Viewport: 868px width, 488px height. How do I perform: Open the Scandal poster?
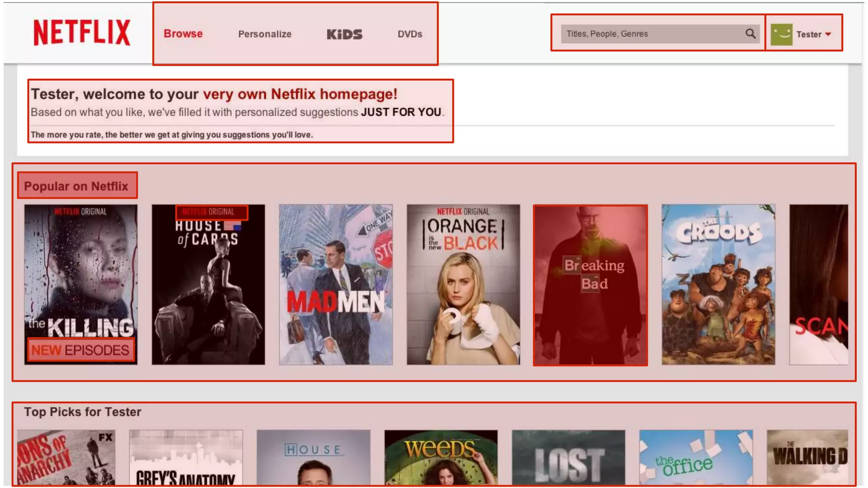818,284
